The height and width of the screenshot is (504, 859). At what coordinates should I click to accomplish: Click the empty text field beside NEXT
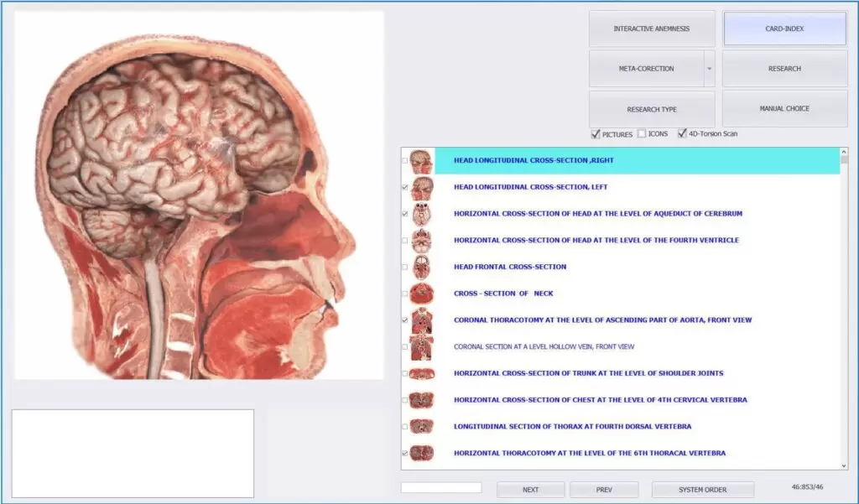[x=441, y=488]
